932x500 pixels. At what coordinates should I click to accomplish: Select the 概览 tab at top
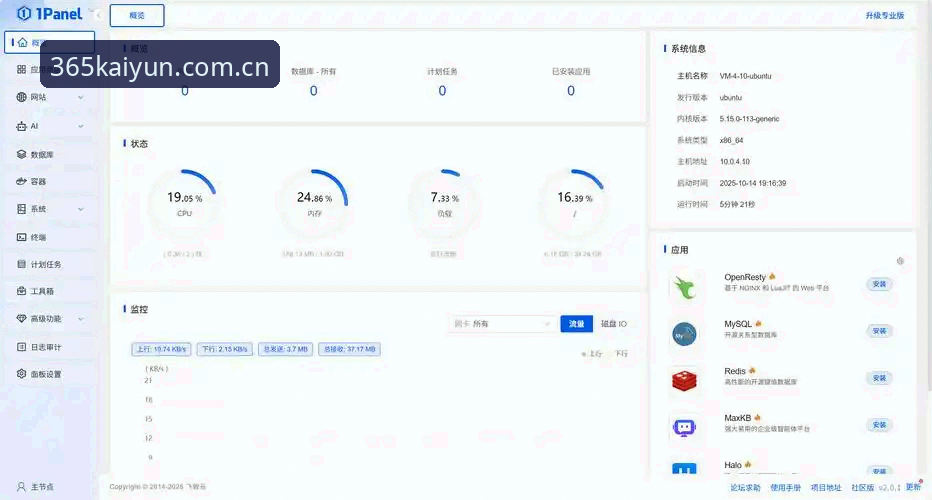(137, 15)
